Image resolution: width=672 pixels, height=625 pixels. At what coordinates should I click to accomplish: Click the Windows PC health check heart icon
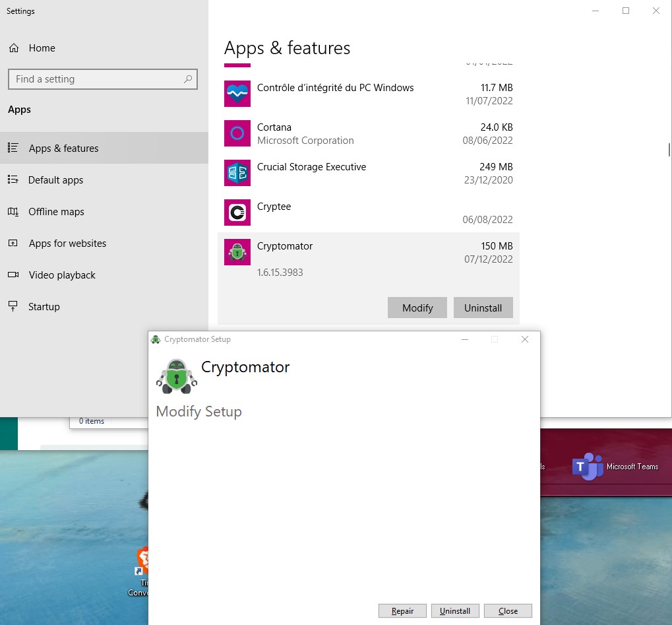(237, 94)
